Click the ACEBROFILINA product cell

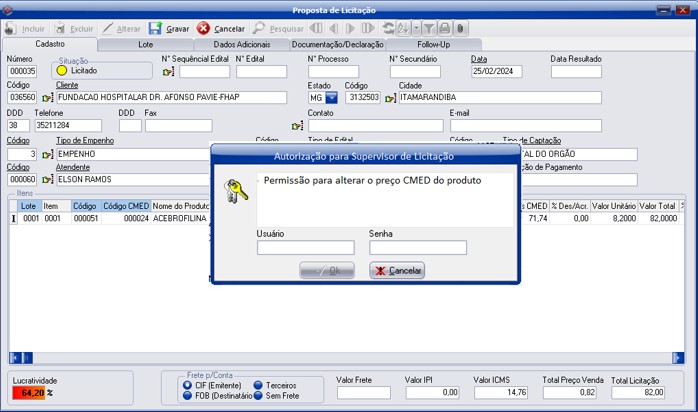point(180,218)
